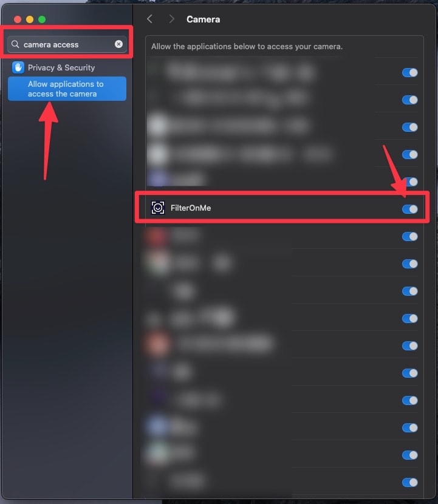438x504 pixels.
Task: Clear the search field with the X icon
Action: pyautogui.click(x=118, y=44)
